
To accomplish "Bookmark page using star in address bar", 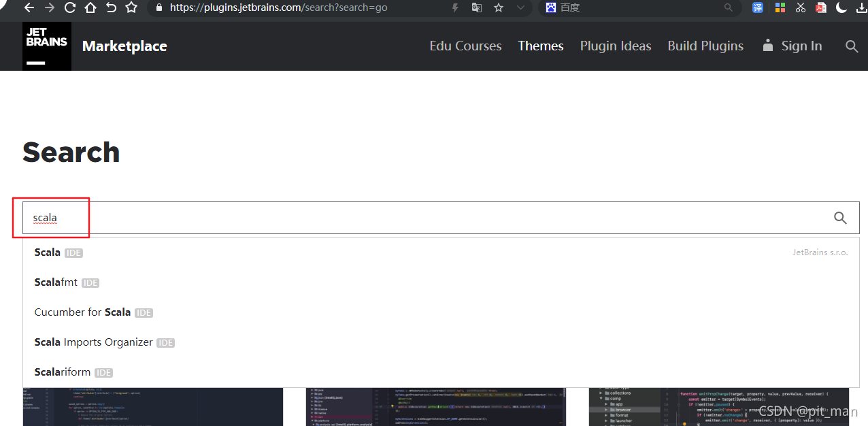I will (499, 8).
